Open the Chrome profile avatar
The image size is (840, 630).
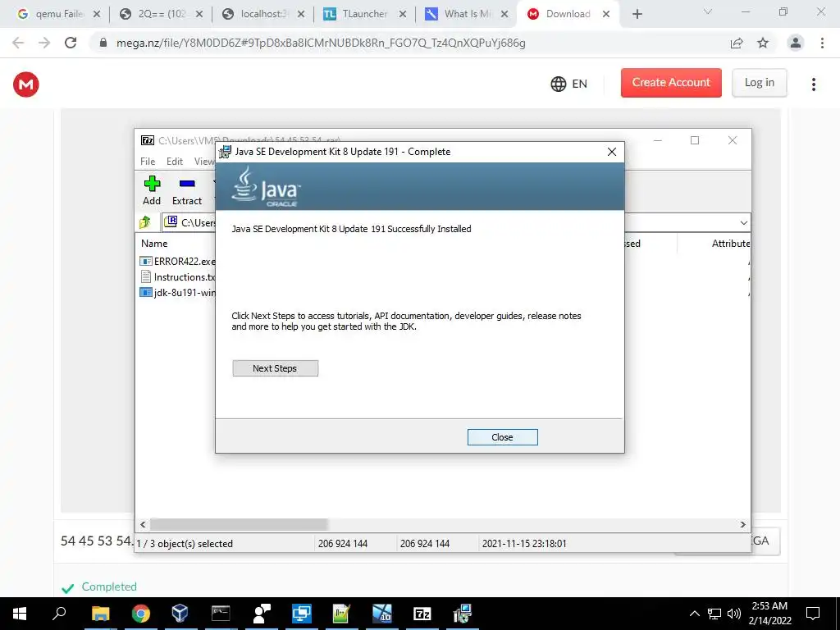coord(796,43)
